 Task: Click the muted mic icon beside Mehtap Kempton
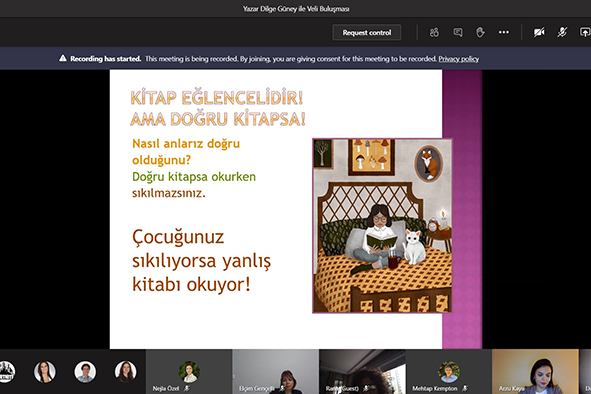pos(465,388)
